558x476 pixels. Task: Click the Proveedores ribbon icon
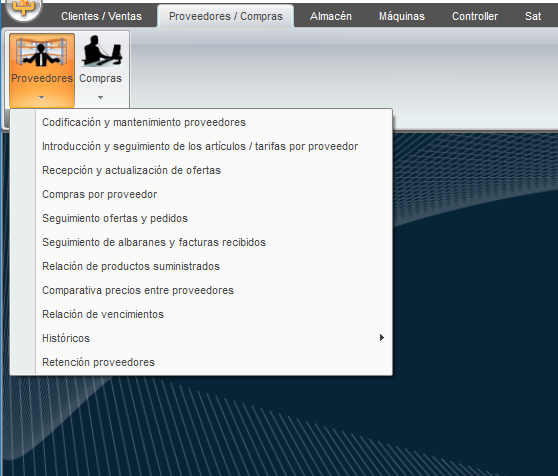pyautogui.click(x=42, y=53)
